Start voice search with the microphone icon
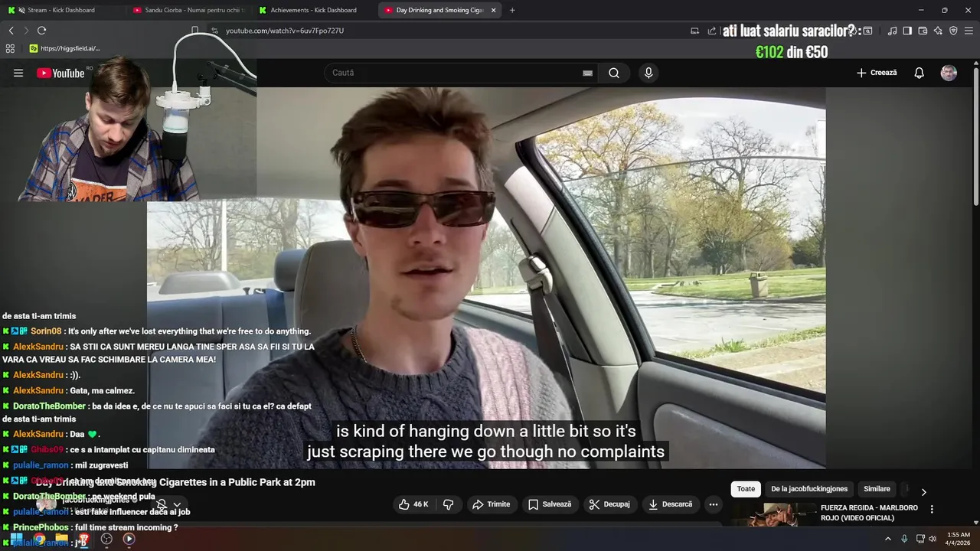Viewport: 980px width, 551px height. [648, 73]
